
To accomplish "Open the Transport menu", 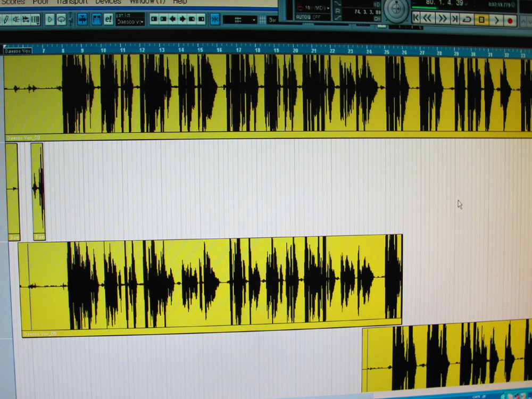I will pyautogui.click(x=72, y=2).
